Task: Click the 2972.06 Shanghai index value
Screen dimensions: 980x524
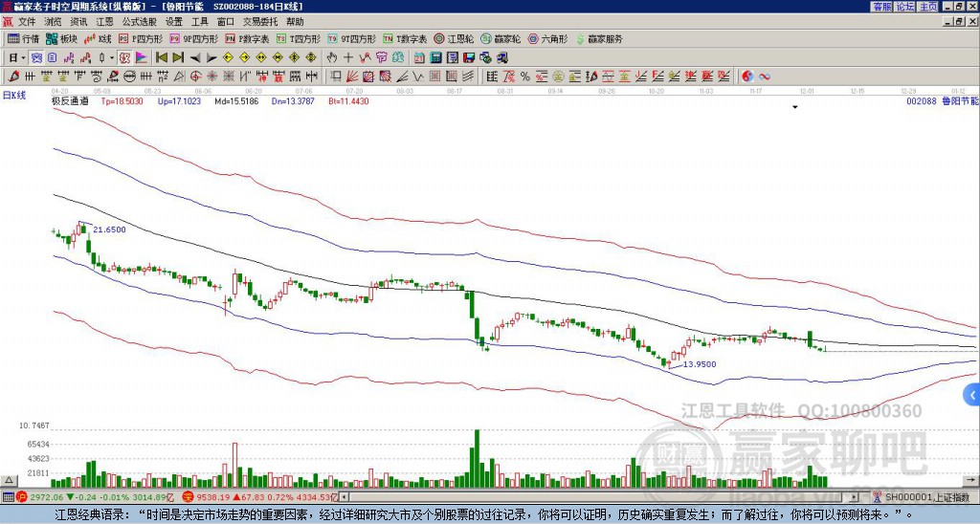Action: coord(47,497)
